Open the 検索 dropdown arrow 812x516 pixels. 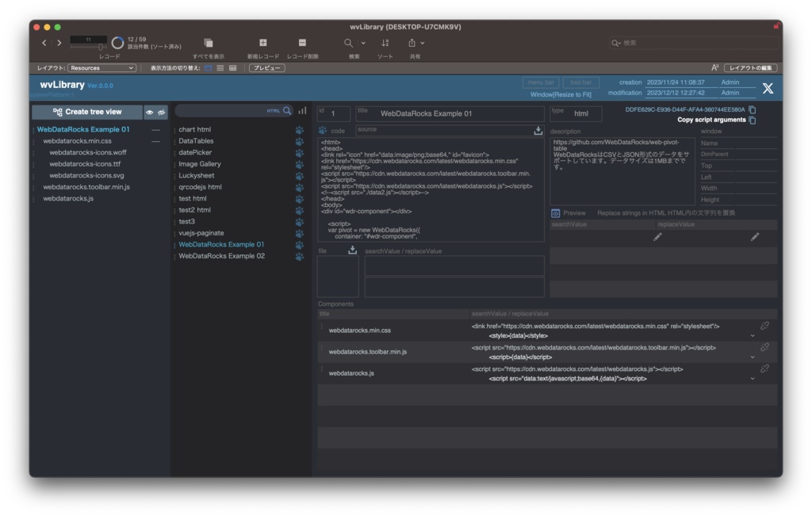[363, 44]
